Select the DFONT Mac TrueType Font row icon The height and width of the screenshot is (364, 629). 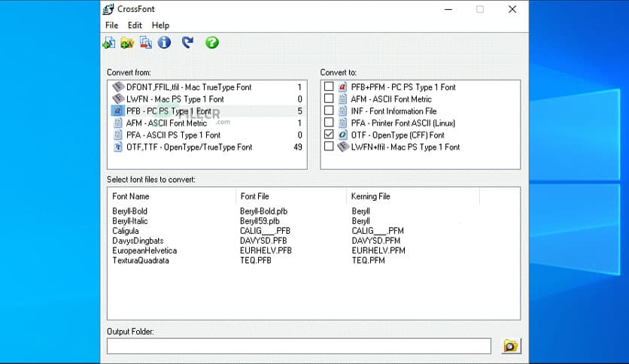pyautogui.click(x=118, y=87)
